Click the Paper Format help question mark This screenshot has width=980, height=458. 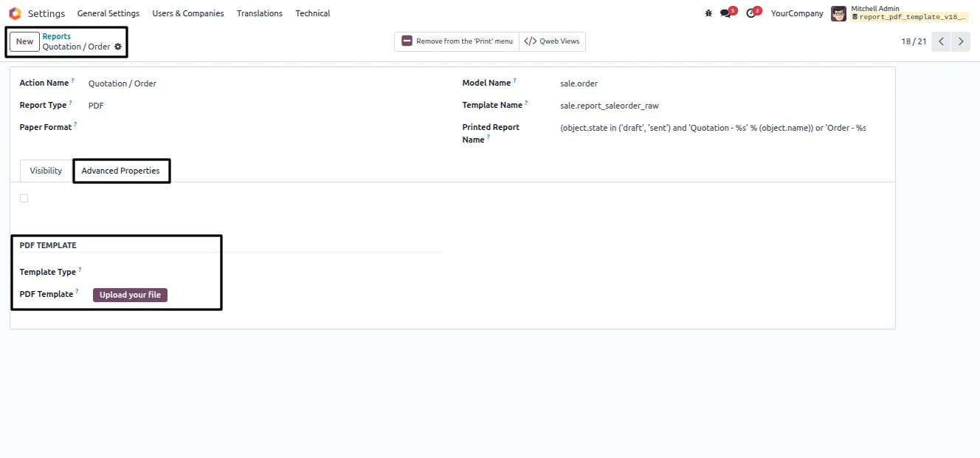tap(75, 125)
